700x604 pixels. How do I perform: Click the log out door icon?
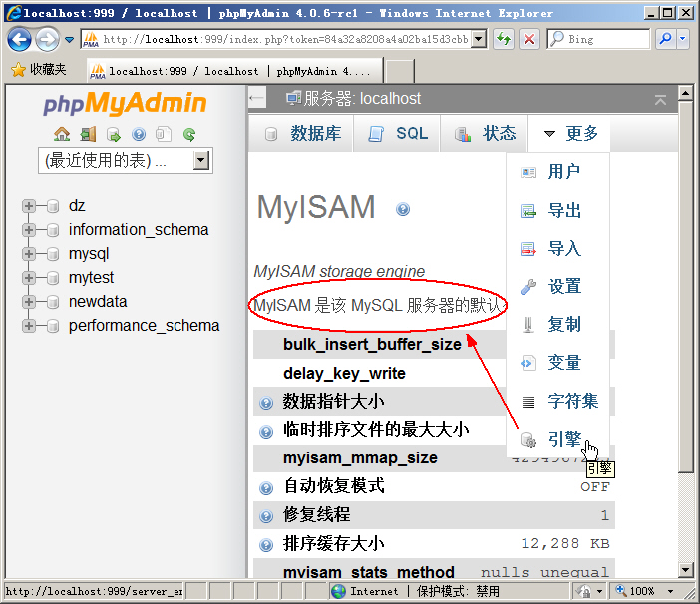coord(88,134)
